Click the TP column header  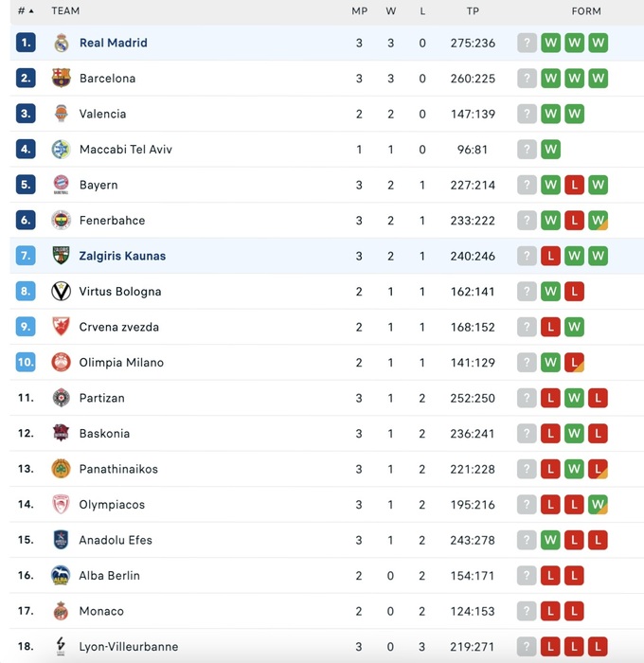tap(473, 11)
